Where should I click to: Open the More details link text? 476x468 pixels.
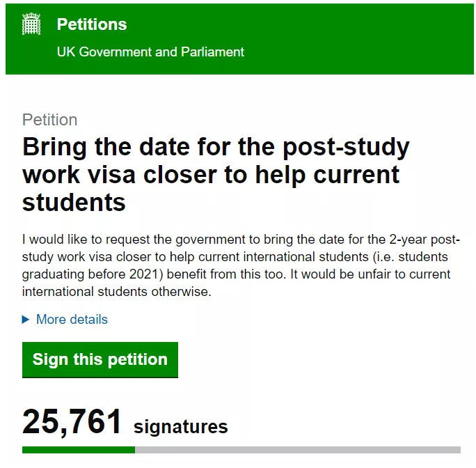(72, 320)
